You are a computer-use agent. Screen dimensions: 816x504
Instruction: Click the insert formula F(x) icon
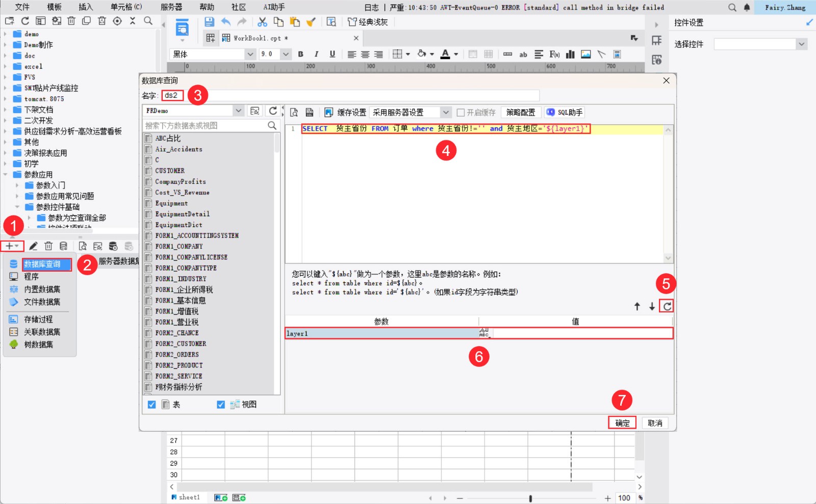click(x=554, y=54)
